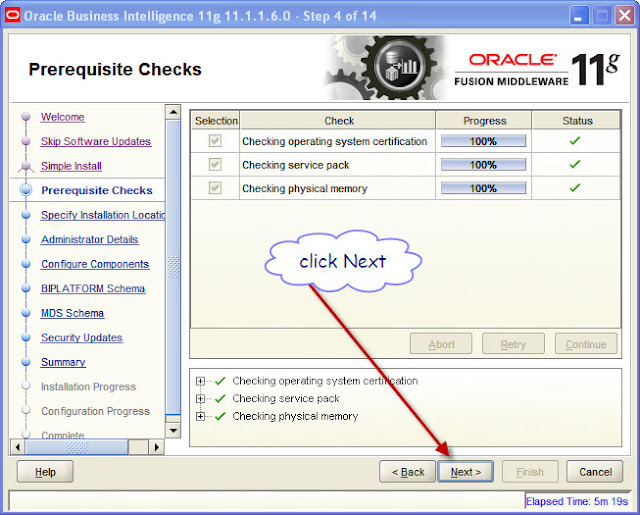Open Configure Components step
The image size is (640, 515).
point(95,264)
